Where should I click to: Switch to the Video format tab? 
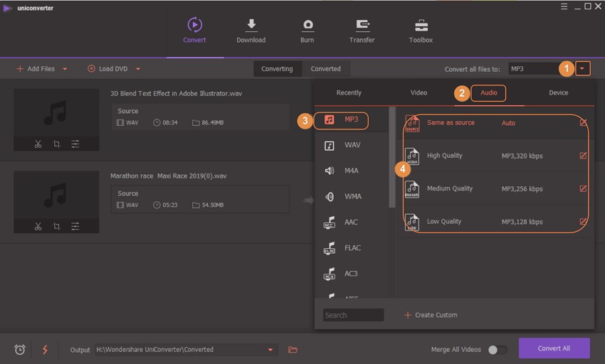pos(419,92)
